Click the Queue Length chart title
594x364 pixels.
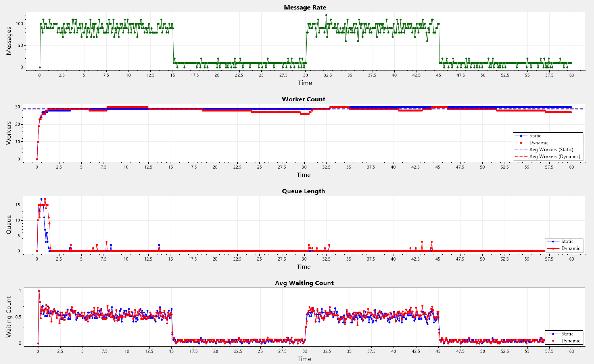tap(303, 191)
